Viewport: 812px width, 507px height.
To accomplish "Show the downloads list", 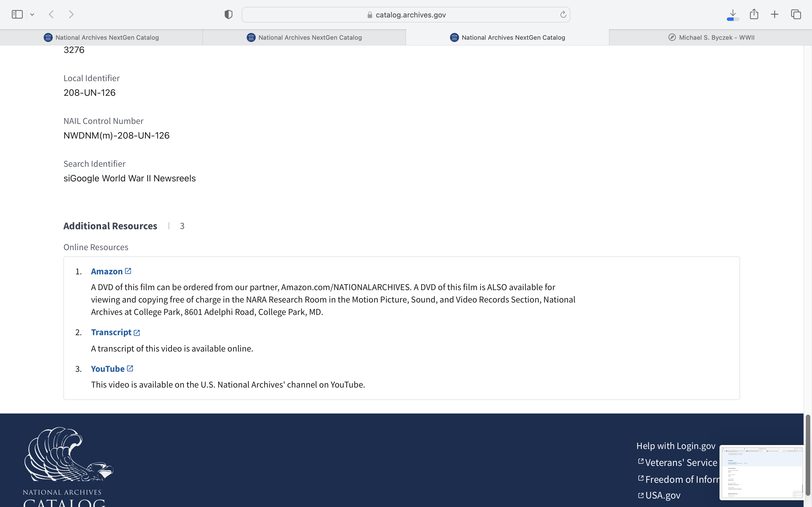I will (x=733, y=14).
